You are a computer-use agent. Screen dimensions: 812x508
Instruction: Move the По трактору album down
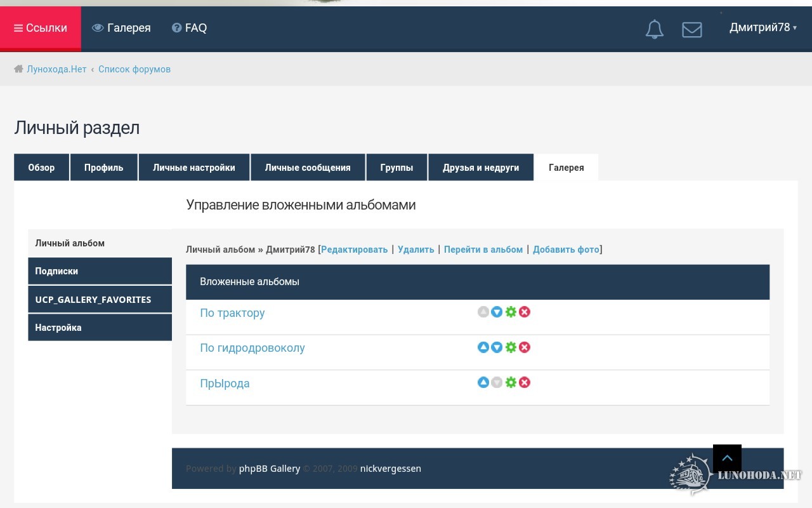coord(497,312)
